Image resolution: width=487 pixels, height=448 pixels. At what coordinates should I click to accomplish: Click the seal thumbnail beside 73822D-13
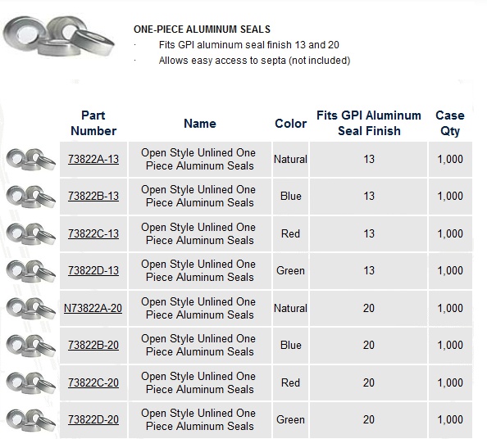31,271
